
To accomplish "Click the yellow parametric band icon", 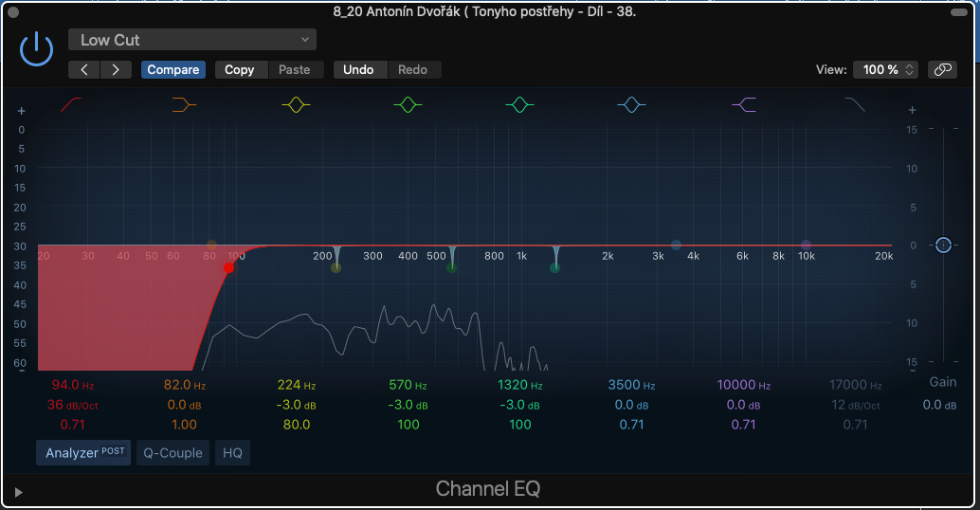I will click(297, 105).
